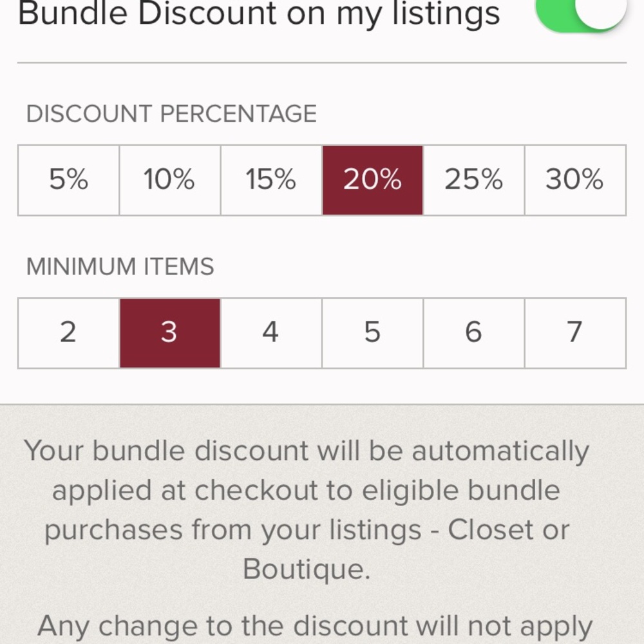Tap the 'Any change to the discount' note
The image size is (644, 644).
[x=314, y=626]
